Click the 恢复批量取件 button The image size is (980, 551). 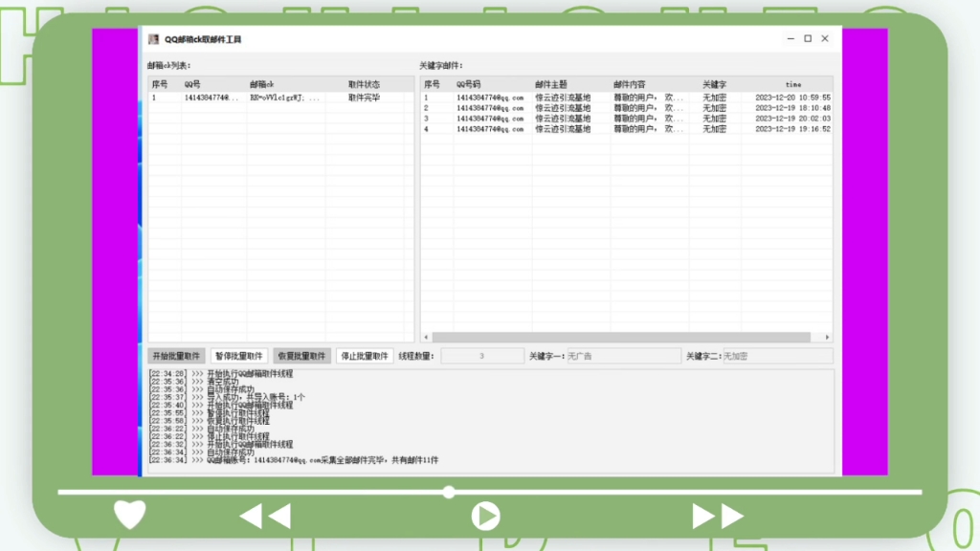click(301, 356)
